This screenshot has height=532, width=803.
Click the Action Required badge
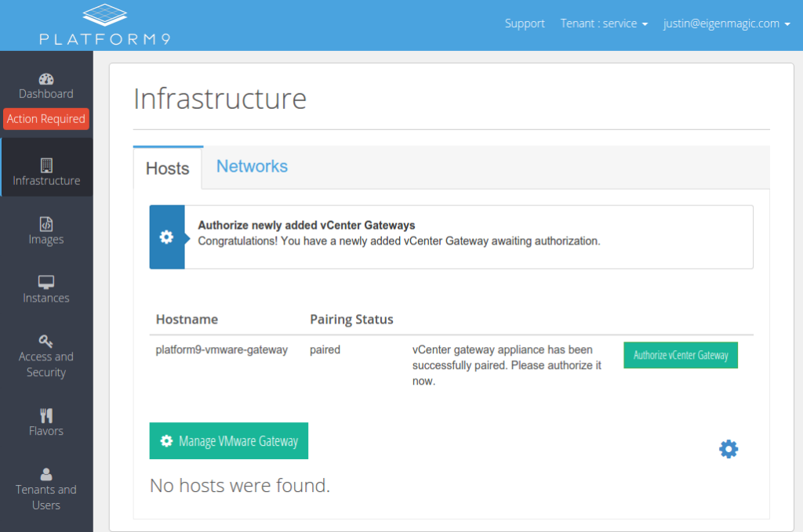click(x=46, y=118)
